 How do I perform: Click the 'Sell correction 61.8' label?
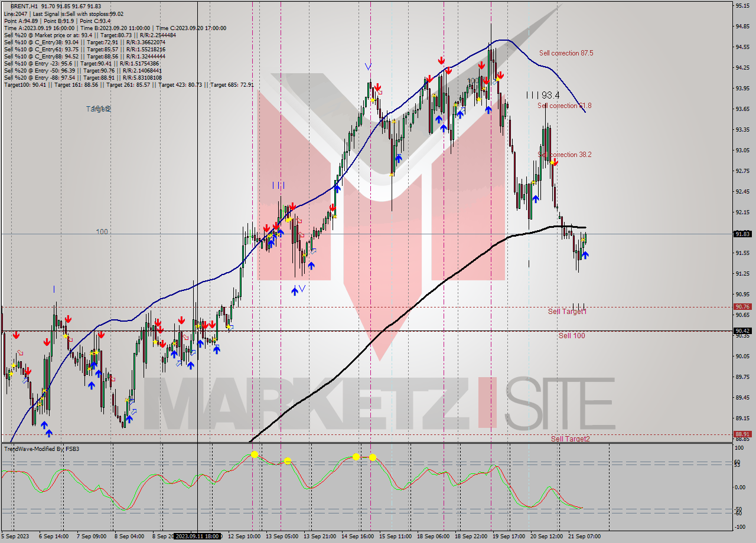coord(564,106)
